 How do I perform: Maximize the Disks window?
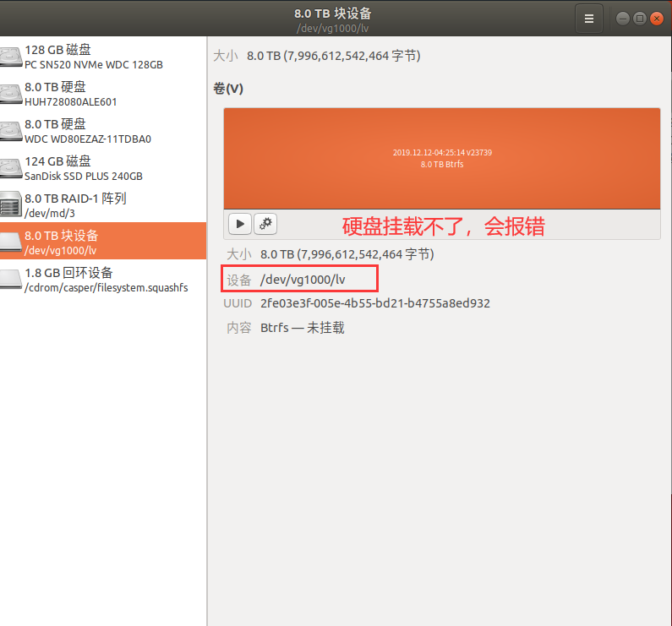click(x=639, y=18)
